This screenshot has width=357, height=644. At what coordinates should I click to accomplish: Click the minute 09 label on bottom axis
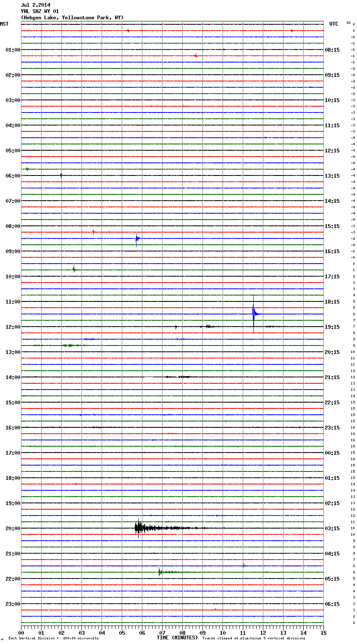[202, 633]
